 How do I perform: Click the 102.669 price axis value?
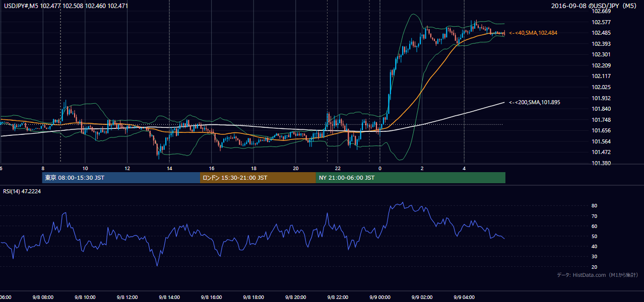click(601, 12)
